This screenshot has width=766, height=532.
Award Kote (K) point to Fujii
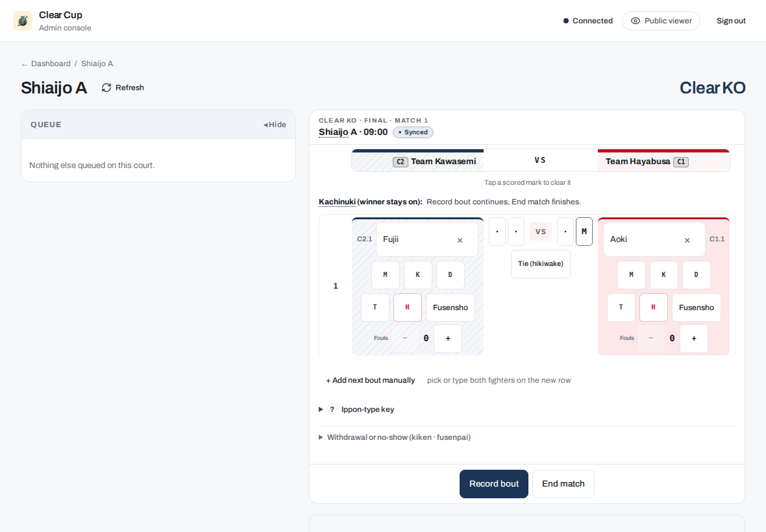[417, 275]
